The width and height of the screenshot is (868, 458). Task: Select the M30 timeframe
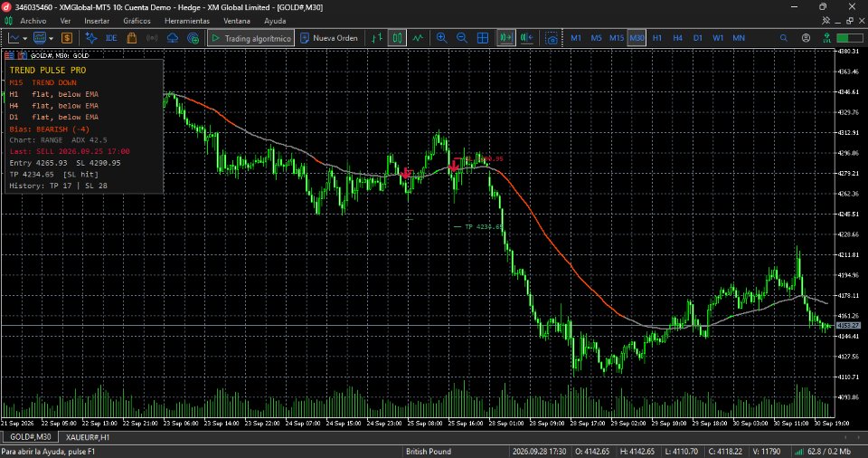coord(637,38)
